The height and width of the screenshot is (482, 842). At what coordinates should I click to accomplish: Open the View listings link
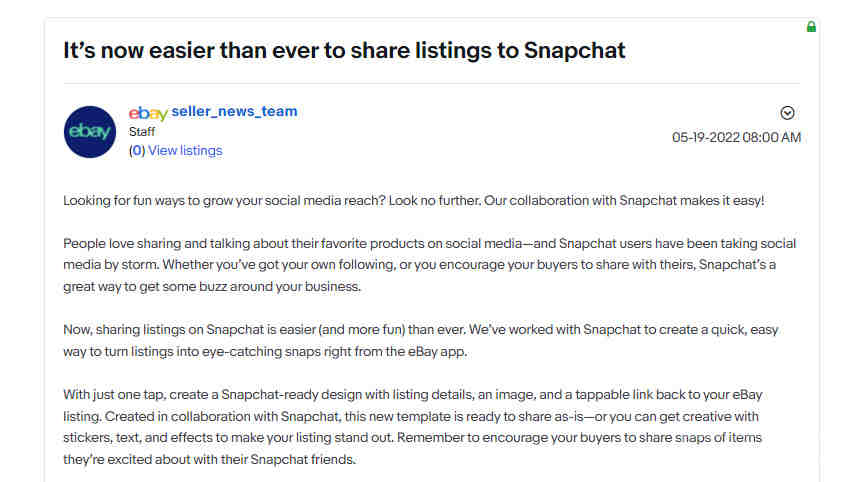tap(185, 151)
